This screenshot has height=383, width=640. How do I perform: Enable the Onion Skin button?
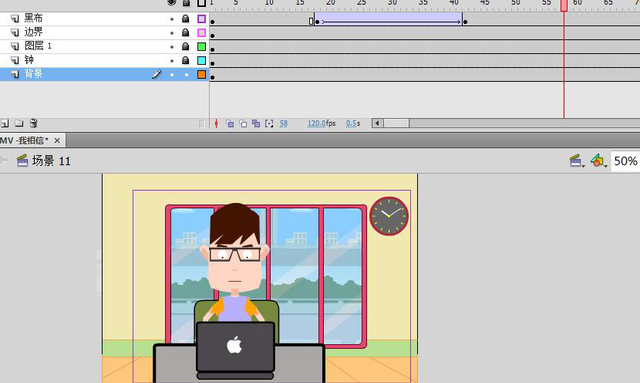pyautogui.click(x=230, y=123)
